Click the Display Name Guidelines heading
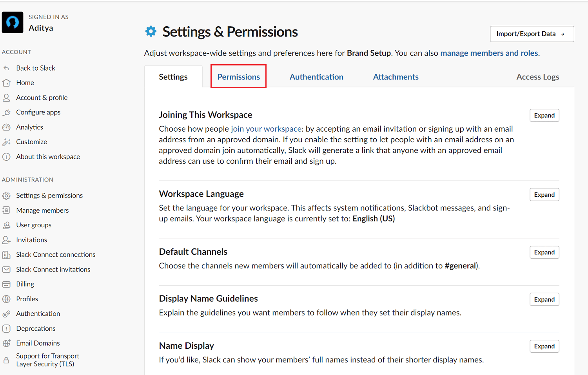Viewport: 588px width, 375px height. (x=208, y=299)
